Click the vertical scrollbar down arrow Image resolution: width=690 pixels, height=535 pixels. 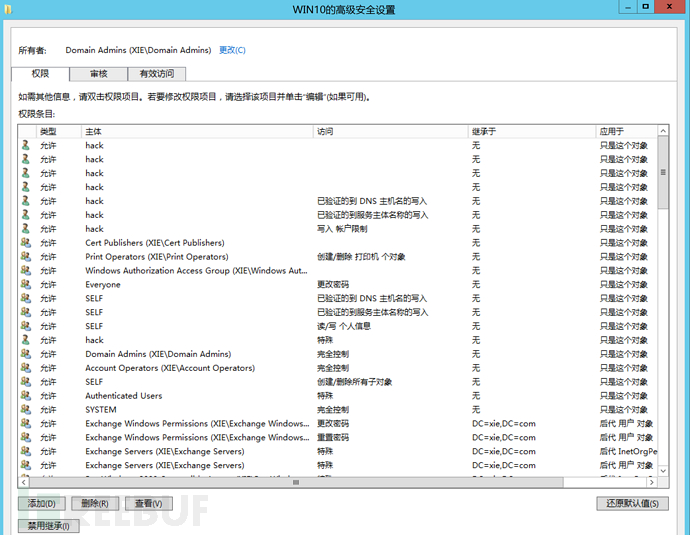pos(663,471)
